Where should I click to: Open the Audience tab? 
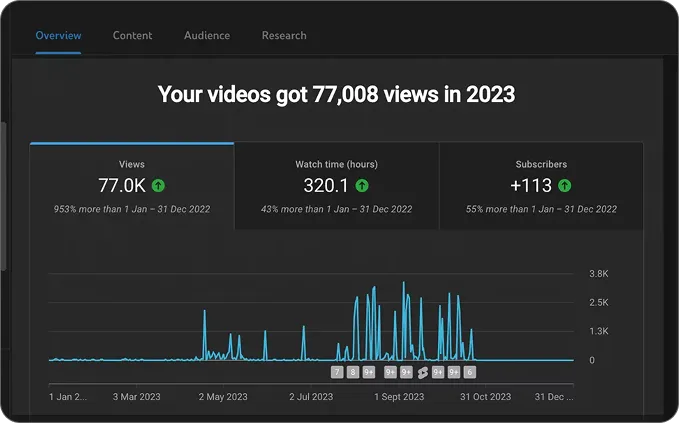[207, 36]
